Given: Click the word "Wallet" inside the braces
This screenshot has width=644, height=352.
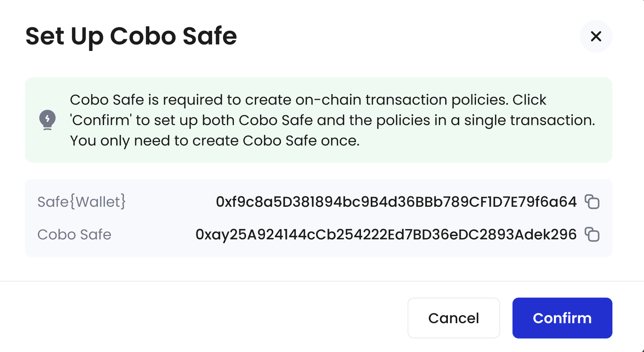Looking at the screenshot, I should pos(98,202).
